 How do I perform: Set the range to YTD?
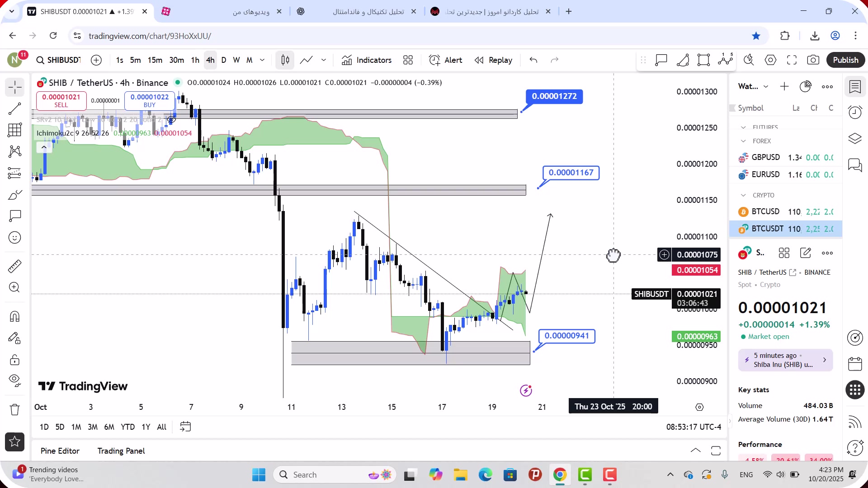(x=127, y=427)
